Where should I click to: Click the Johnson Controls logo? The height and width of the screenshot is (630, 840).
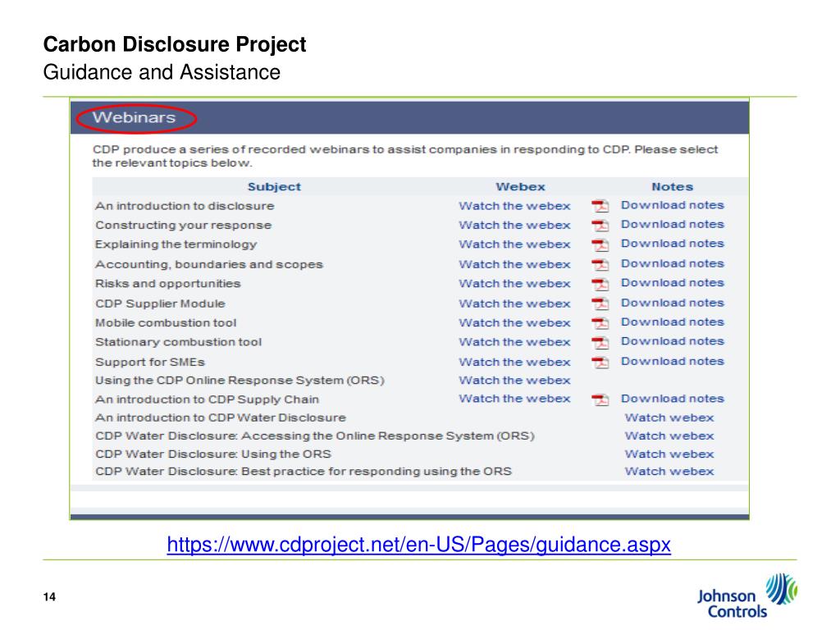pos(747,596)
